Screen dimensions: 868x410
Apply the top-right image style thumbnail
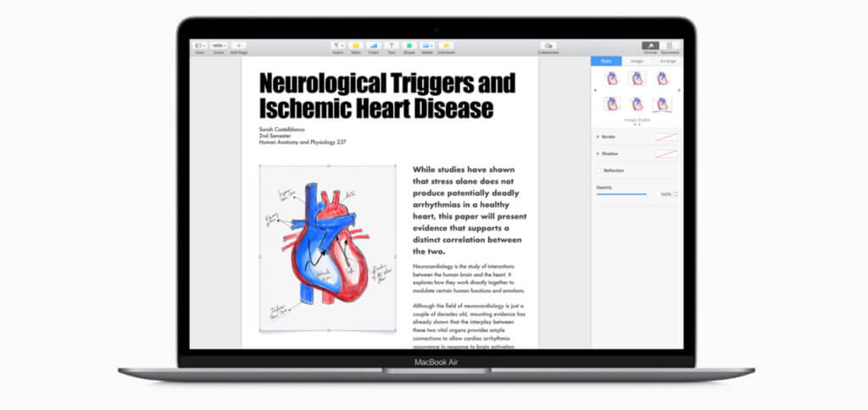point(662,79)
